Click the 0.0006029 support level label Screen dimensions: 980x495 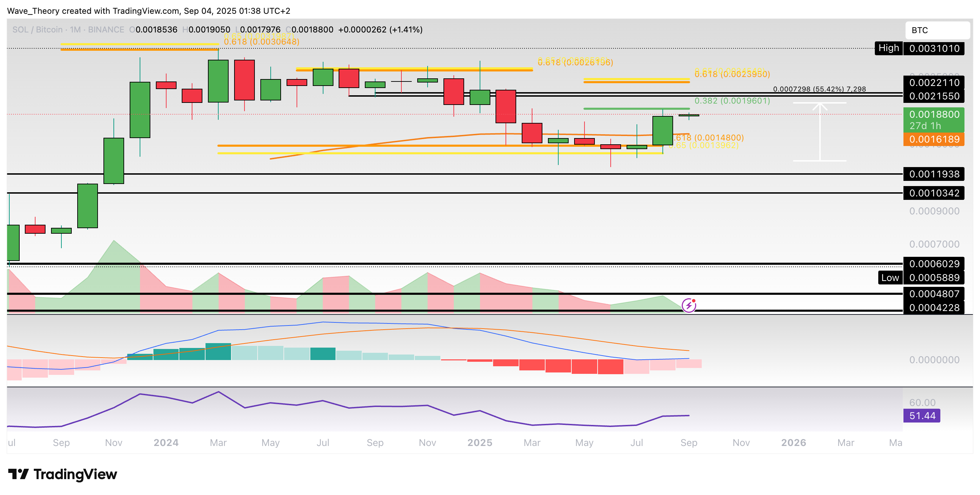(x=933, y=263)
